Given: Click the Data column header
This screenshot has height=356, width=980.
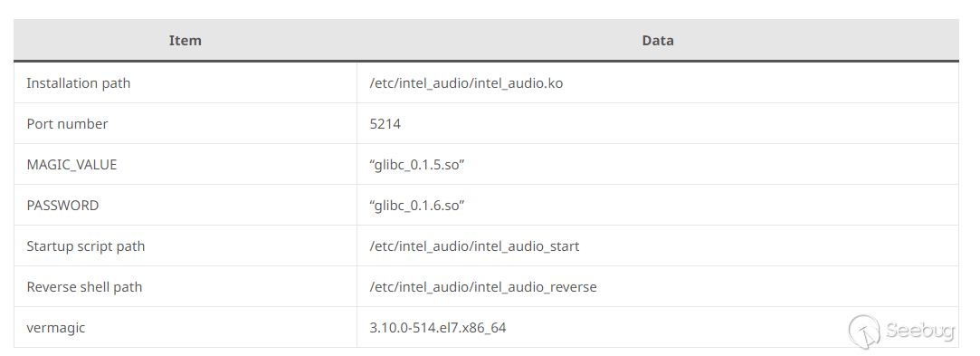Looking at the screenshot, I should point(658,41).
